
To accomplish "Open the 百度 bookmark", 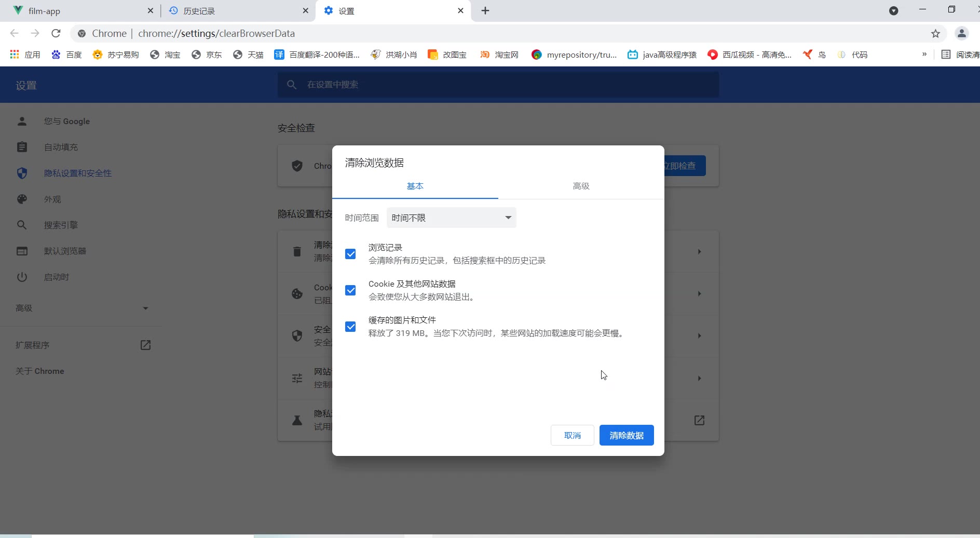I will click(66, 55).
